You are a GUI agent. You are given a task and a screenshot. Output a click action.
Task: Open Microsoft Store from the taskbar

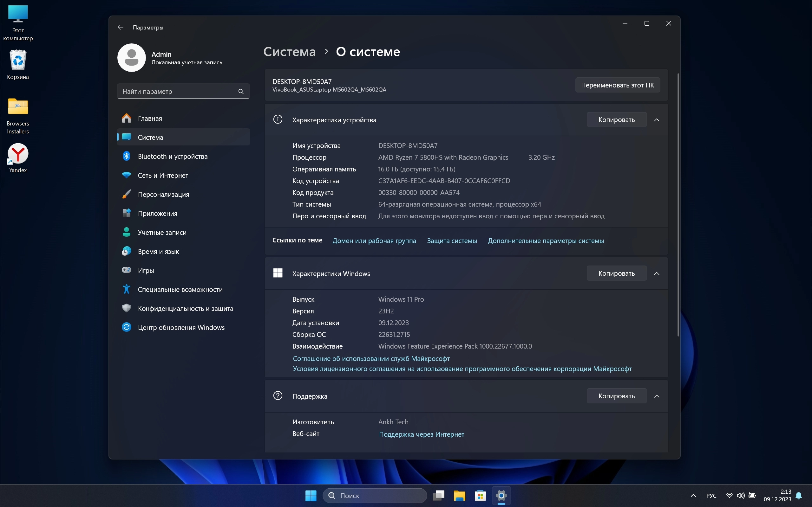click(x=480, y=496)
